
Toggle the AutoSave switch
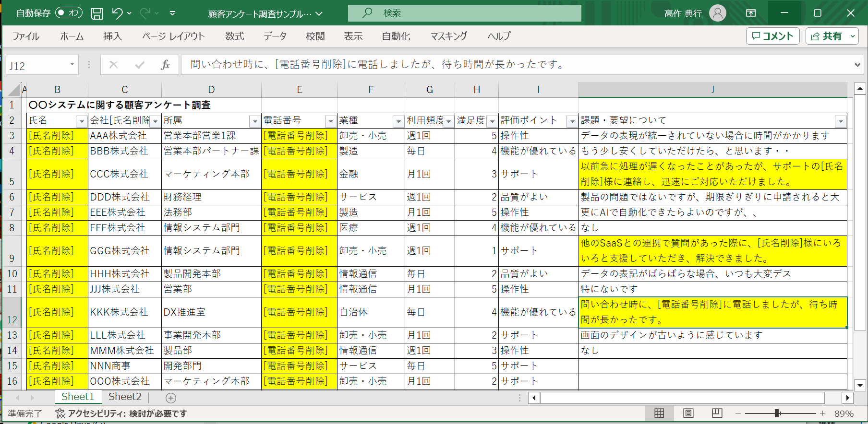[x=69, y=13]
